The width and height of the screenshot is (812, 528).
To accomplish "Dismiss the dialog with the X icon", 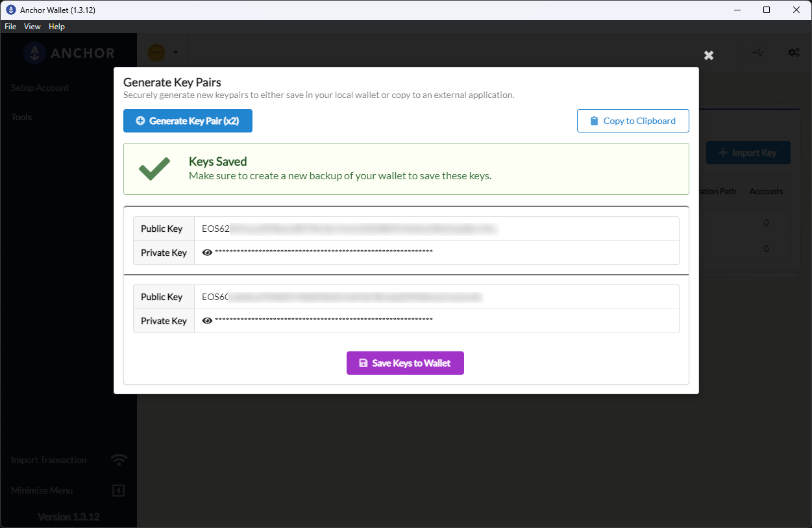I will pyautogui.click(x=708, y=55).
